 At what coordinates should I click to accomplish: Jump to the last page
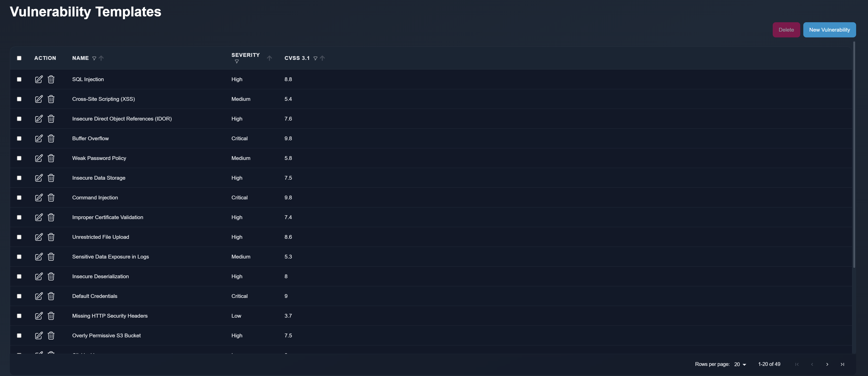842,364
